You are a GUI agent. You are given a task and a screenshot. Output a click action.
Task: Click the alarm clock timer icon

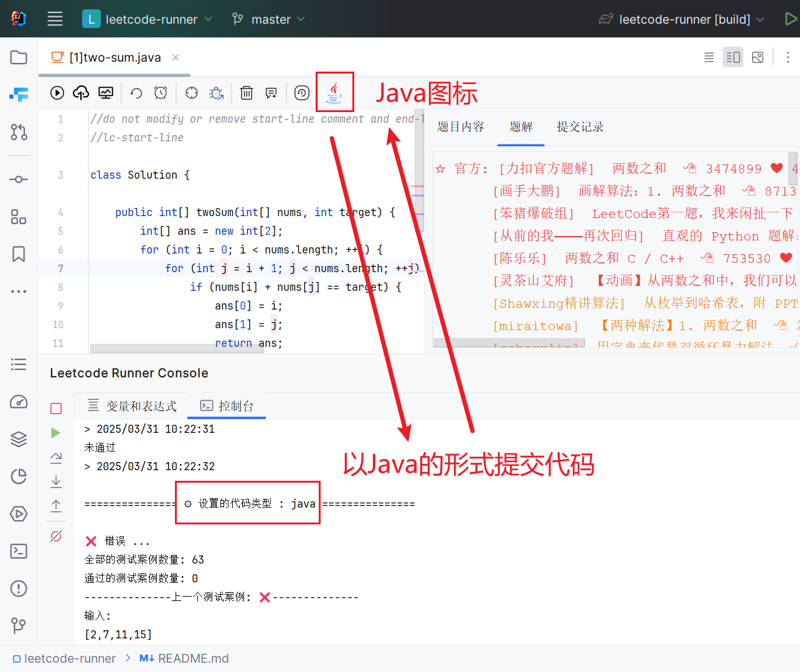[161, 93]
